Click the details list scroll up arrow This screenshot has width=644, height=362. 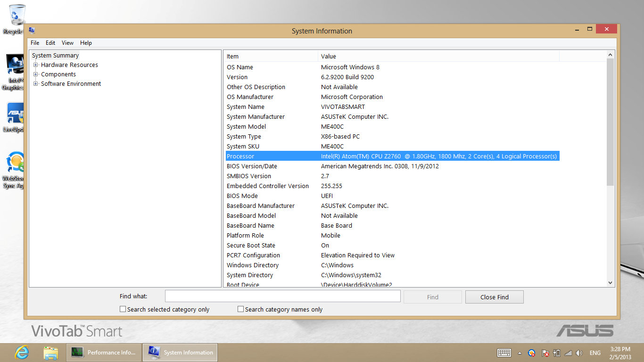tap(611, 55)
